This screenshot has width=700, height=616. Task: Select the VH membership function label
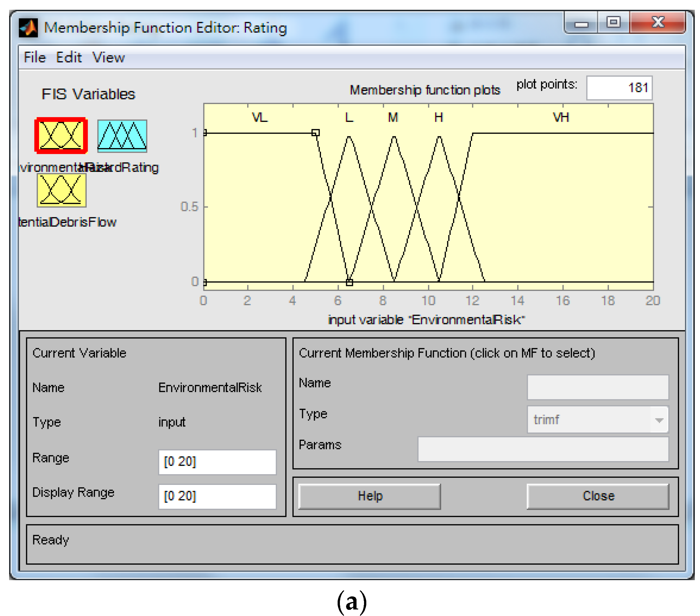point(561,117)
